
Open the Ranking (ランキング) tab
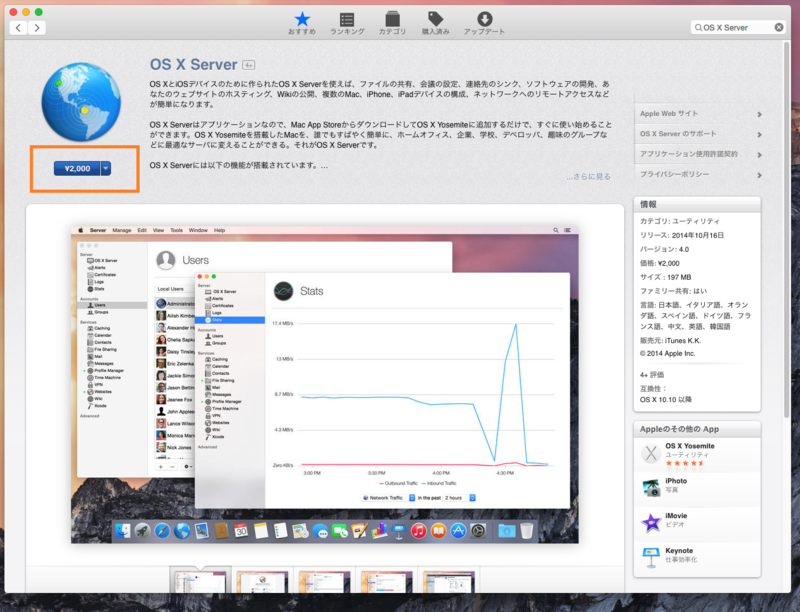(347, 23)
